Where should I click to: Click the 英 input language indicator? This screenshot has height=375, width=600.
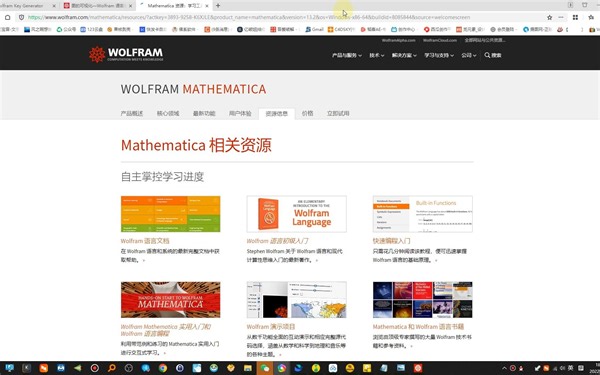point(570,368)
